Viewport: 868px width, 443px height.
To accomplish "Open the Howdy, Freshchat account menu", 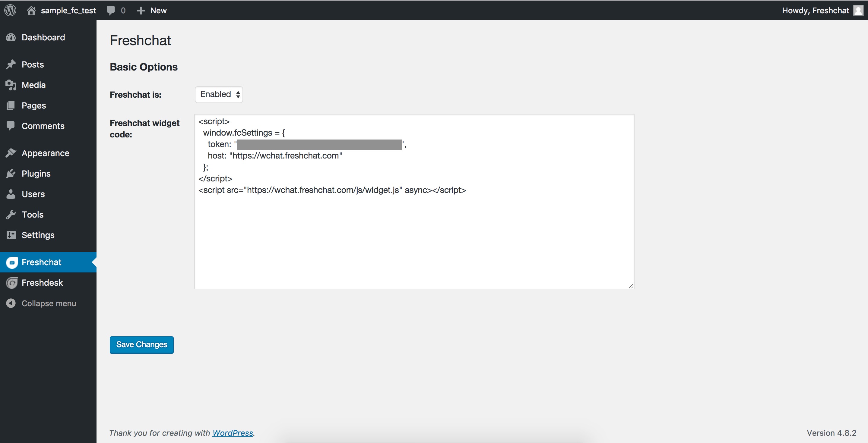I will (x=815, y=11).
